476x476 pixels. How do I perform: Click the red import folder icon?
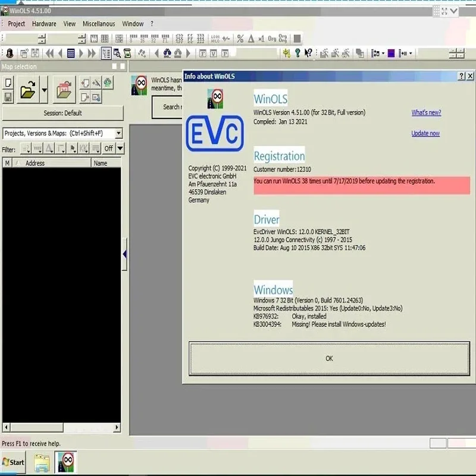click(x=64, y=90)
